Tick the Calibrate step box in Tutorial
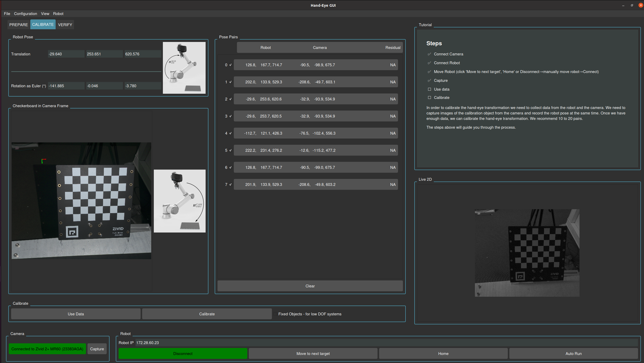 point(429,98)
